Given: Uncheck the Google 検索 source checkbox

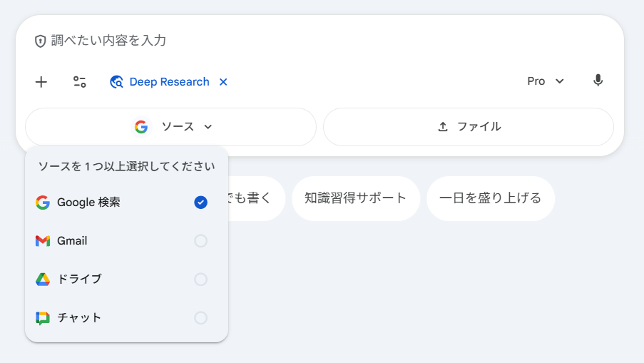Looking at the screenshot, I should click(x=200, y=203).
